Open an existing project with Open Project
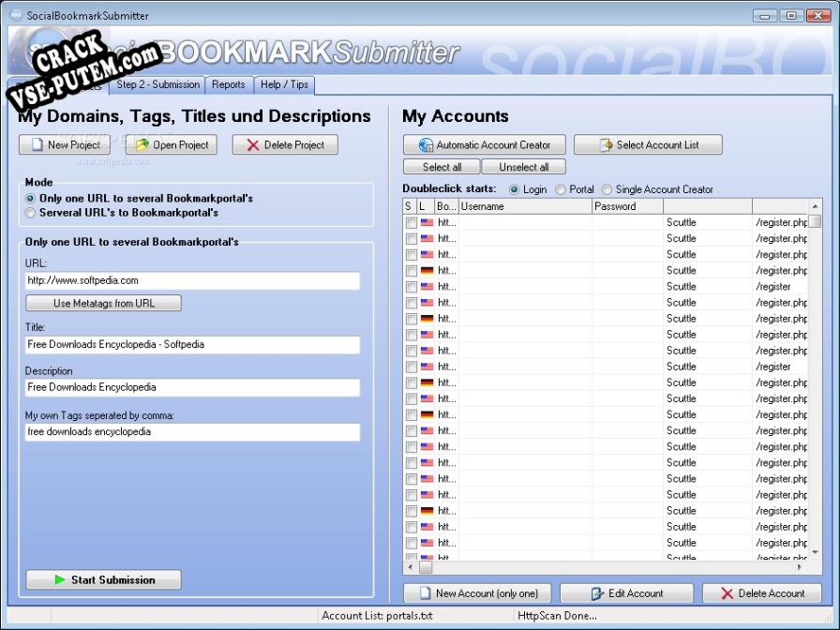Image resolution: width=840 pixels, height=630 pixels. click(x=172, y=144)
